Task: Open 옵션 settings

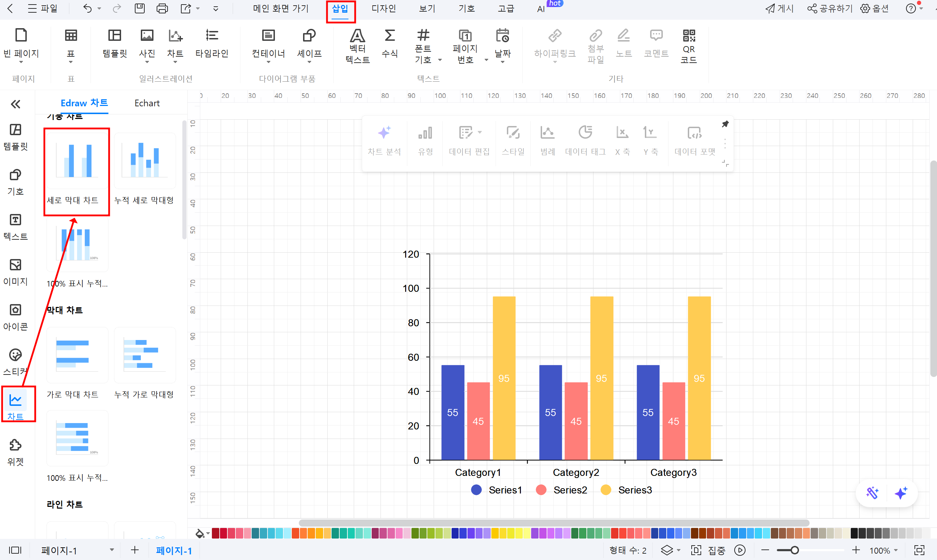Action: (x=874, y=8)
